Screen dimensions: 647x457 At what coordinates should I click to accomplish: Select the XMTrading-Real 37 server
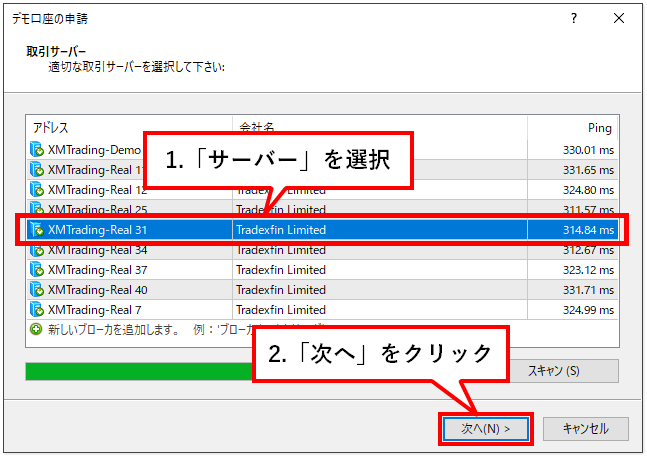click(x=322, y=270)
